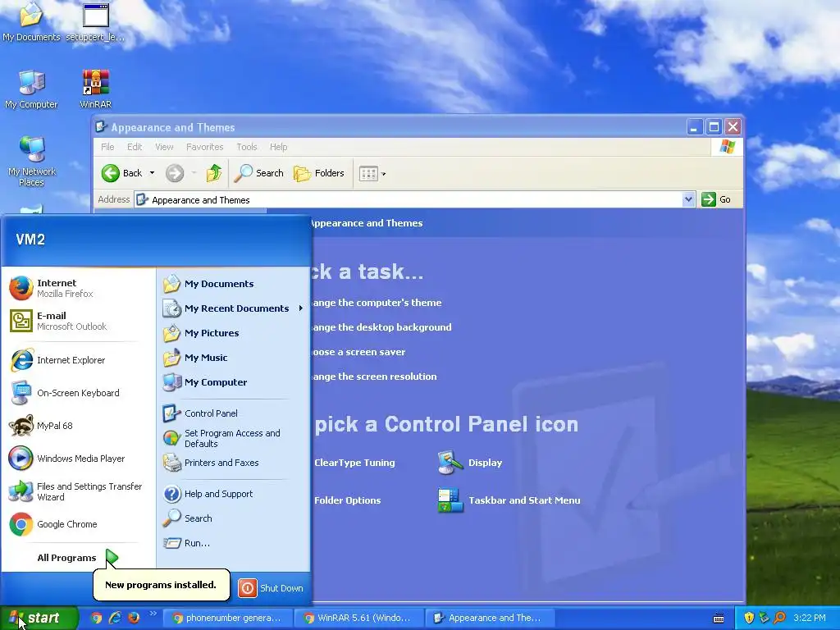Viewport: 840px width, 630px height.
Task: Click the taskbar clock showing 3:22 PM
Action: [x=810, y=618]
